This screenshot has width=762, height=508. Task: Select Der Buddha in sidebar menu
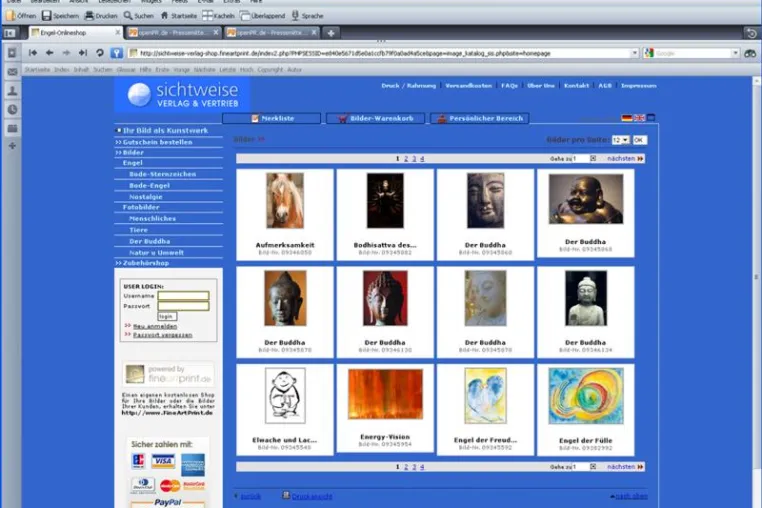point(150,241)
